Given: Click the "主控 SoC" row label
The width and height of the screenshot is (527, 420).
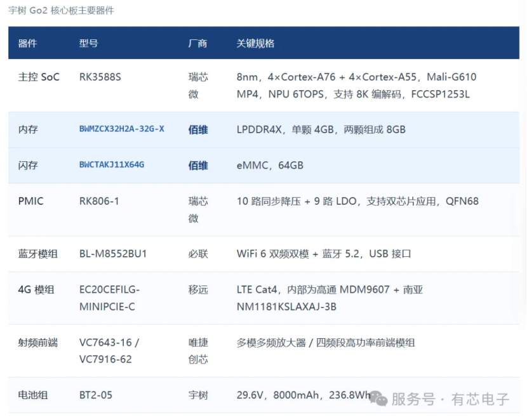Looking at the screenshot, I should tap(39, 77).
